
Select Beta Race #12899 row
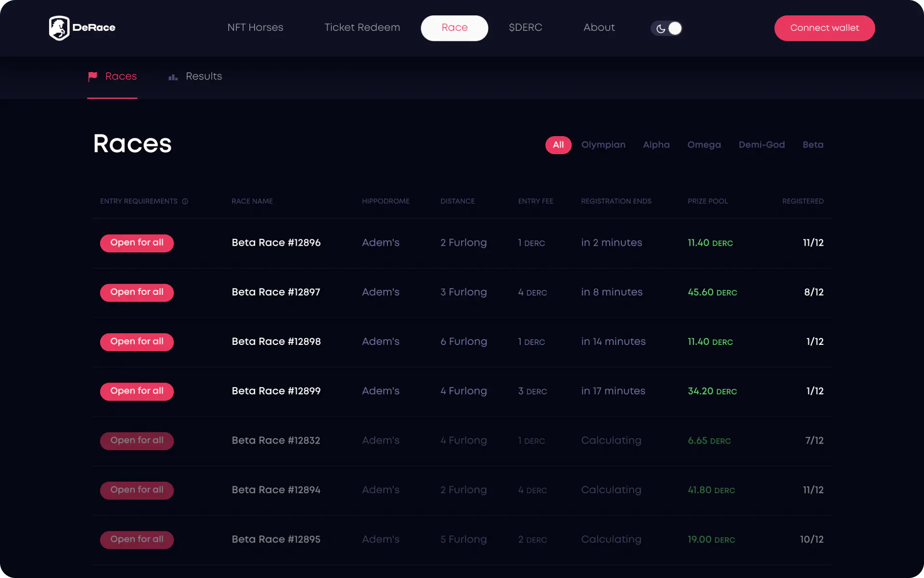click(x=276, y=391)
